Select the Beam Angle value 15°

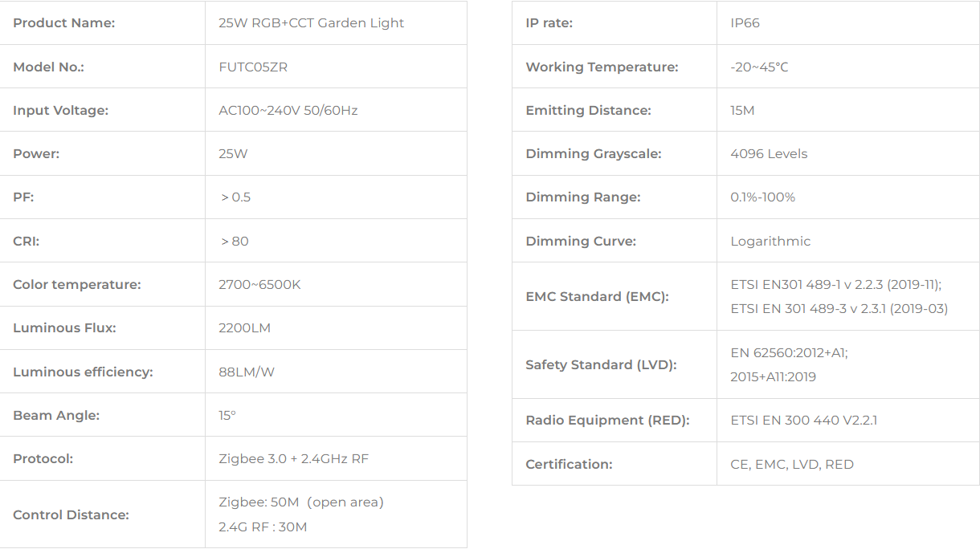pyautogui.click(x=227, y=415)
